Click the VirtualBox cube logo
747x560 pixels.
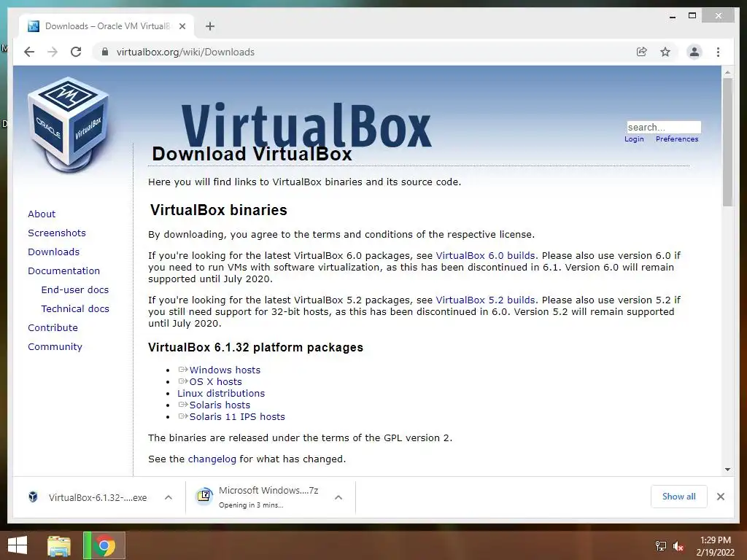click(x=69, y=125)
